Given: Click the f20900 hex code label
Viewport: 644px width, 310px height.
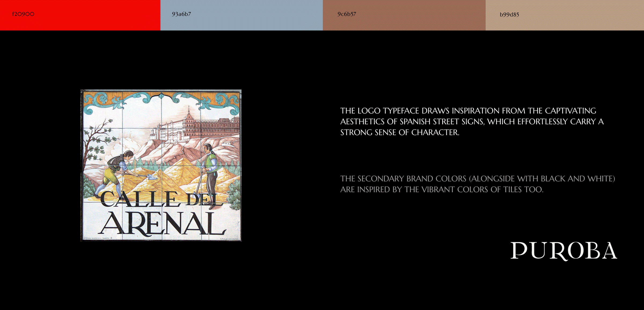Looking at the screenshot, I should point(23,14).
